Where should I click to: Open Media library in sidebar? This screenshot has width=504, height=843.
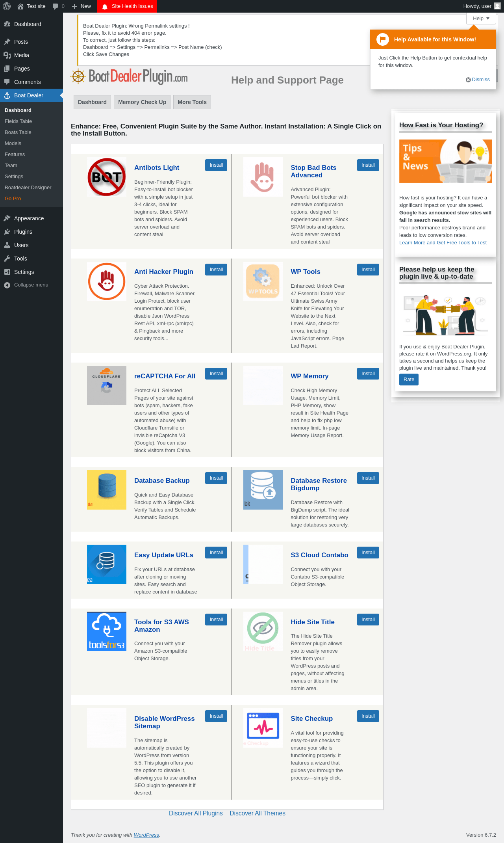pyautogui.click(x=31, y=55)
